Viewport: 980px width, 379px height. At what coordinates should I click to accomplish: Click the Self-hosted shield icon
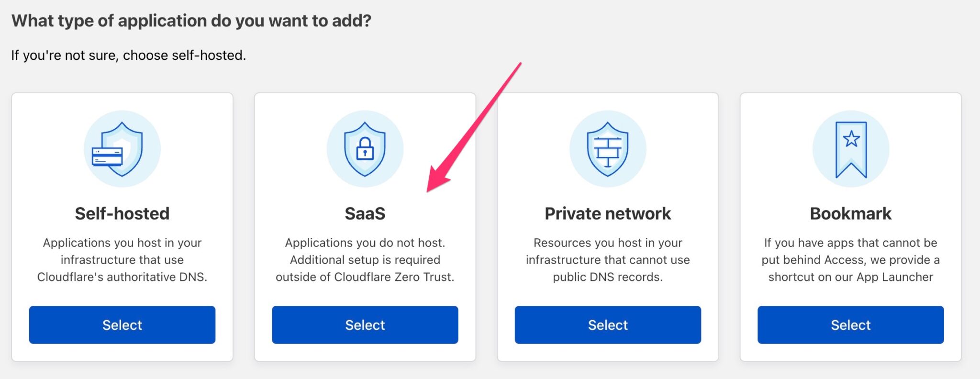tap(122, 148)
